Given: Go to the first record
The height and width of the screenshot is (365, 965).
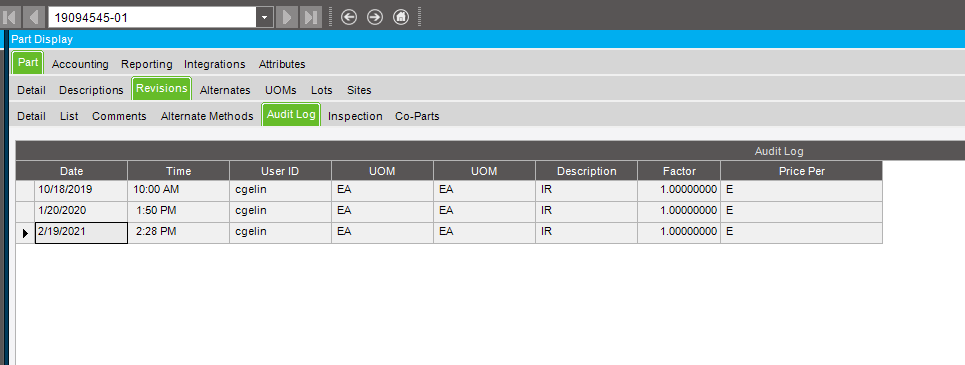Looking at the screenshot, I should click(x=10, y=17).
